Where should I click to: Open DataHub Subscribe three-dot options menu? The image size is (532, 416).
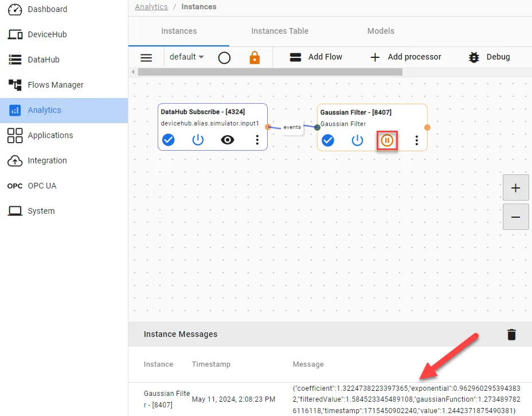[257, 140]
